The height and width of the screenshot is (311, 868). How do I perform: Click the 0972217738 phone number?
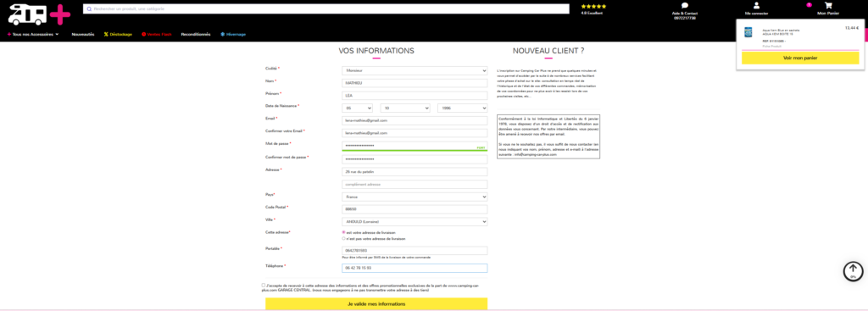coord(685,18)
